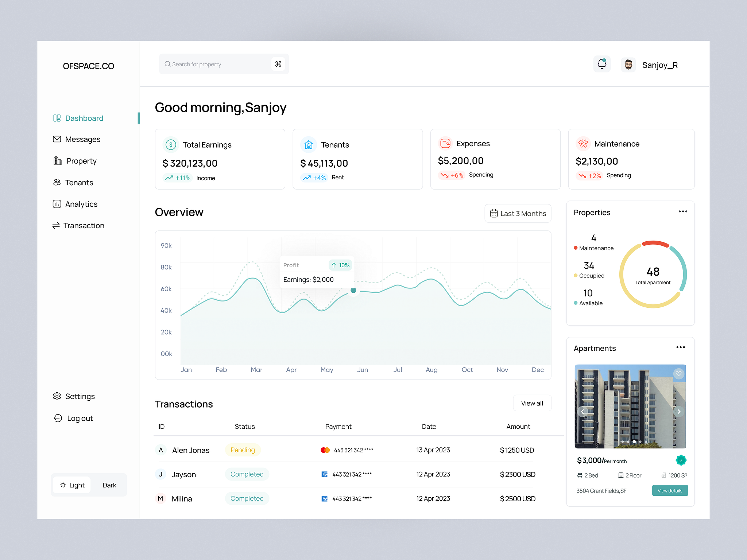Open the Apartments card options menu
Viewport: 747px width, 560px height.
point(680,347)
